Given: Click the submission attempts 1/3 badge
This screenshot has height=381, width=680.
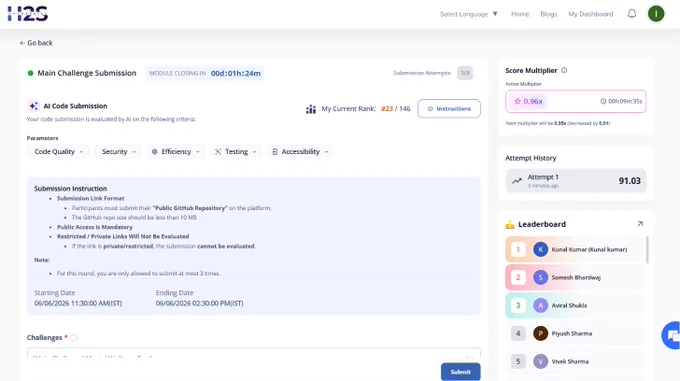Looking at the screenshot, I should [x=465, y=73].
